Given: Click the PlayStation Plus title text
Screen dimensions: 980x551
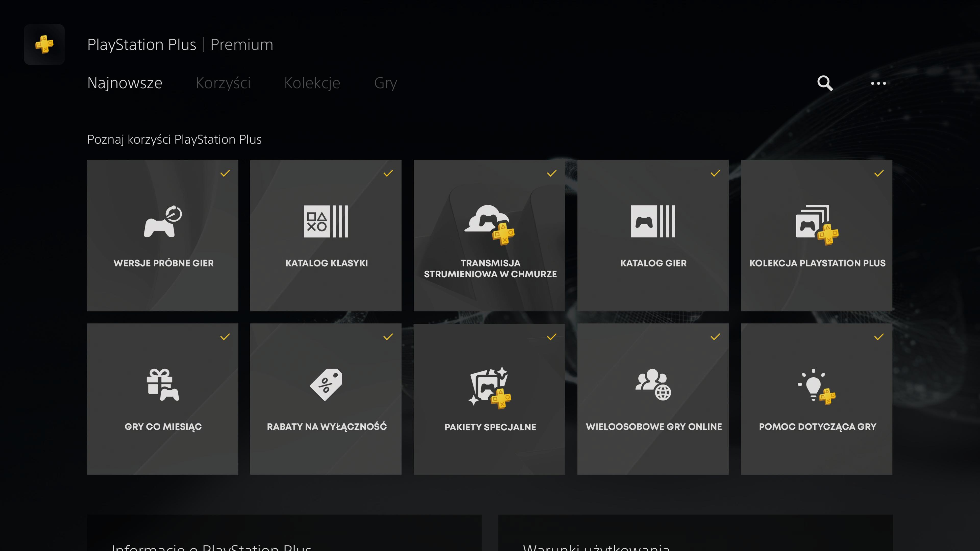Looking at the screenshot, I should click(142, 44).
